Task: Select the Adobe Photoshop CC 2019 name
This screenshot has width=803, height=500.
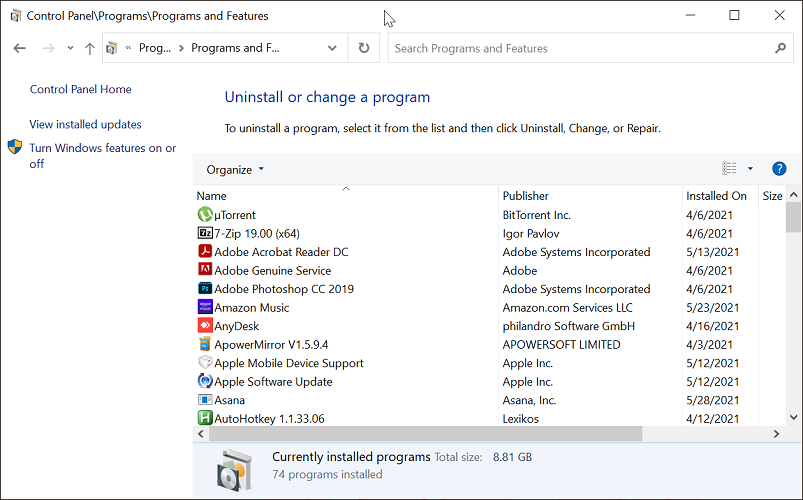Action: (284, 289)
